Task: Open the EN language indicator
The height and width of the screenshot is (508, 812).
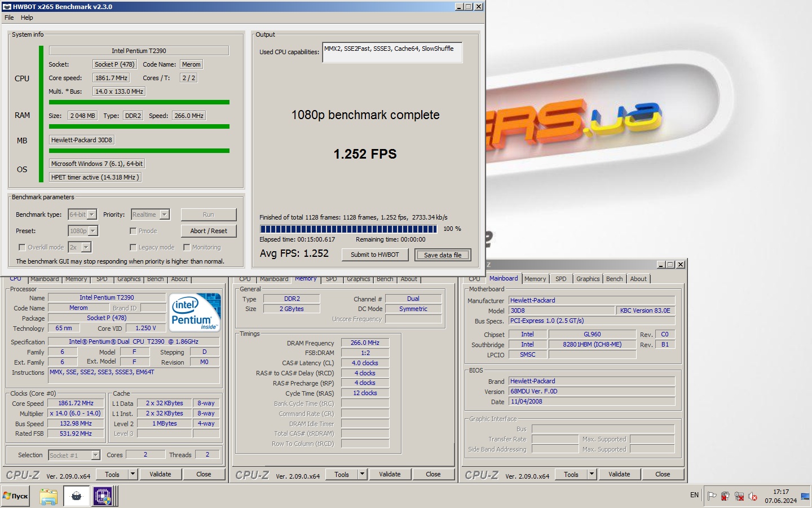Action: pos(694,495)
